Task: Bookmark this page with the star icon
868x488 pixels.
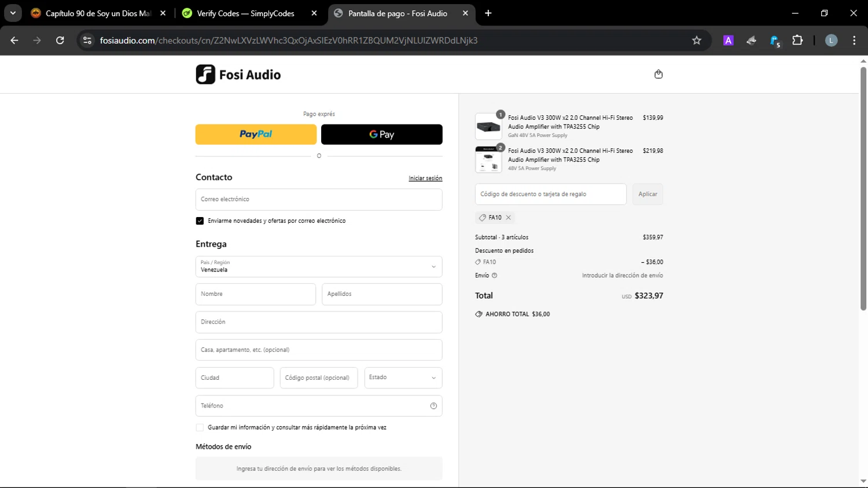Action: [x=697, y=41]
